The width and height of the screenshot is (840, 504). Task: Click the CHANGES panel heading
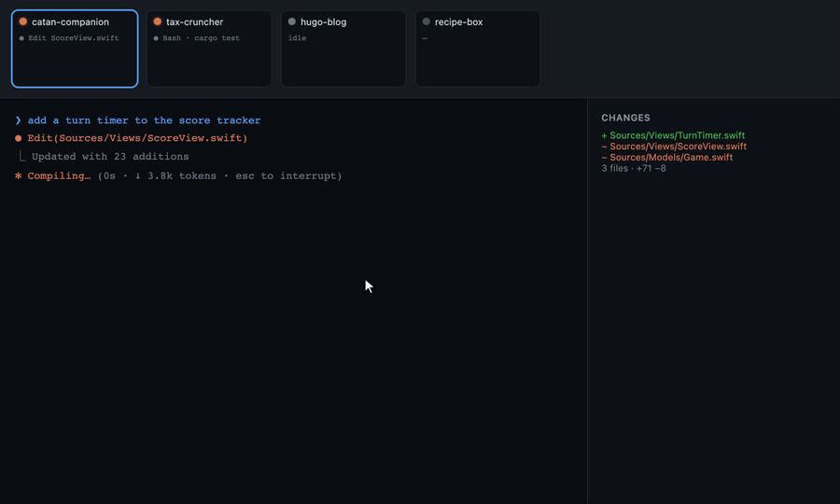coord(625,118)
